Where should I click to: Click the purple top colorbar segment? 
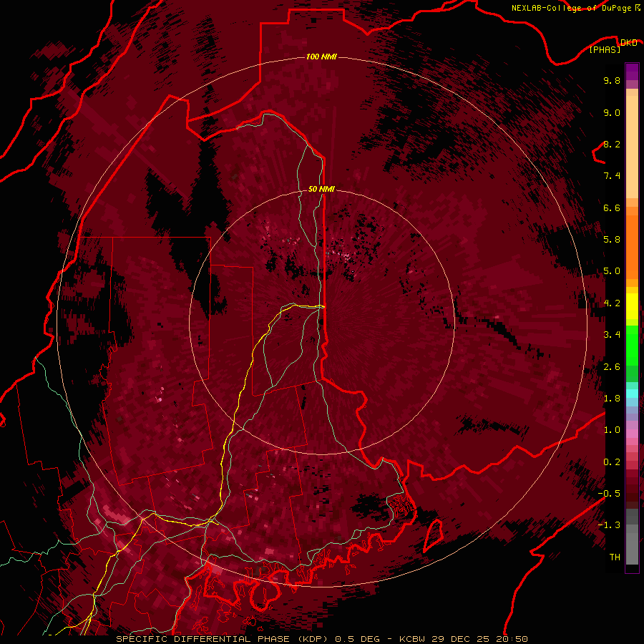(x=632, y=72)
